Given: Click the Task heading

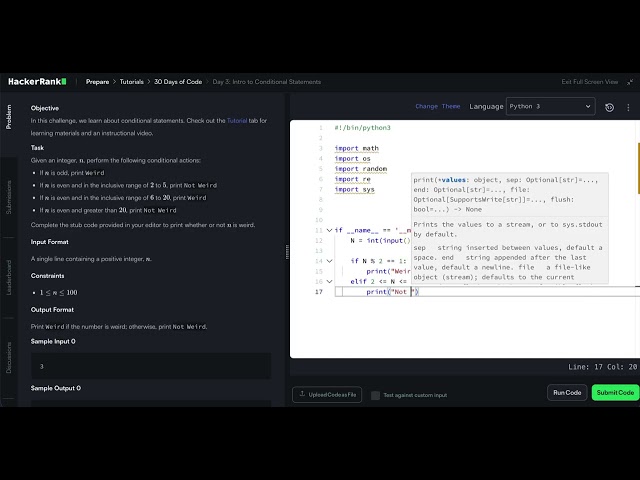Looking at the screenshot, I should tap(37, 148).
